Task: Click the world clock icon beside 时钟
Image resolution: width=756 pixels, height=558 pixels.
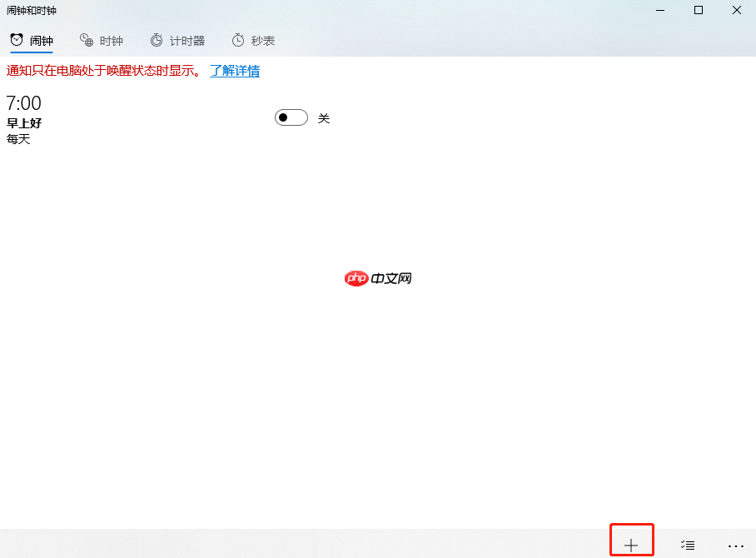Action: click(85, 39)
